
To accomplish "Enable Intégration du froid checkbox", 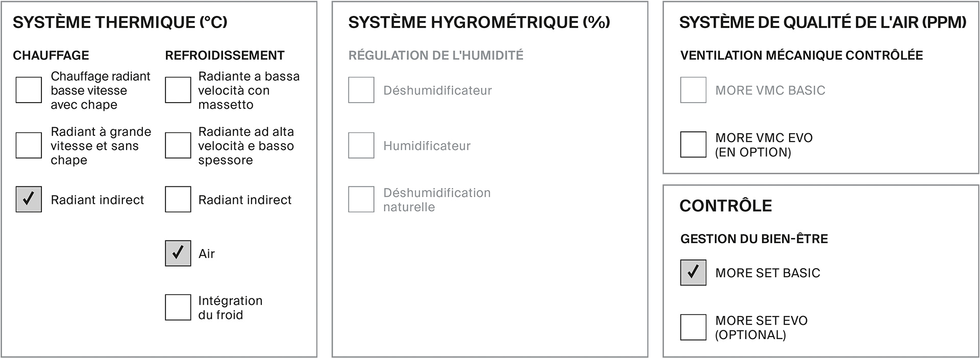I will point(178,307).
